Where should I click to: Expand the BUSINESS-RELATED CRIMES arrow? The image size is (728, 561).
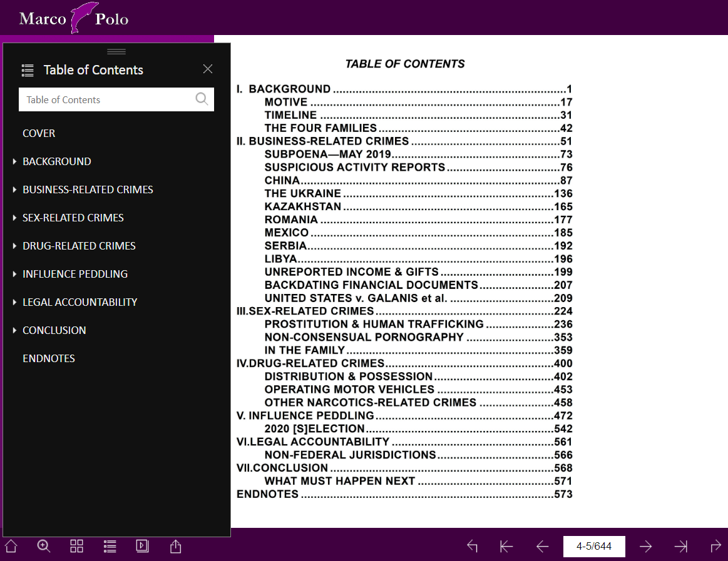click(14, 190)
